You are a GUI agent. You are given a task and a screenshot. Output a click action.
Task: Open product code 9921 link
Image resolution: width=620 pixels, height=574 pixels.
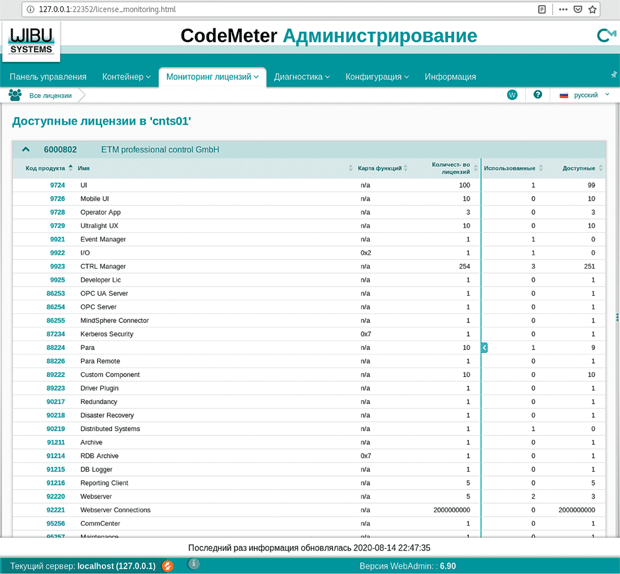tap(57, 239)
